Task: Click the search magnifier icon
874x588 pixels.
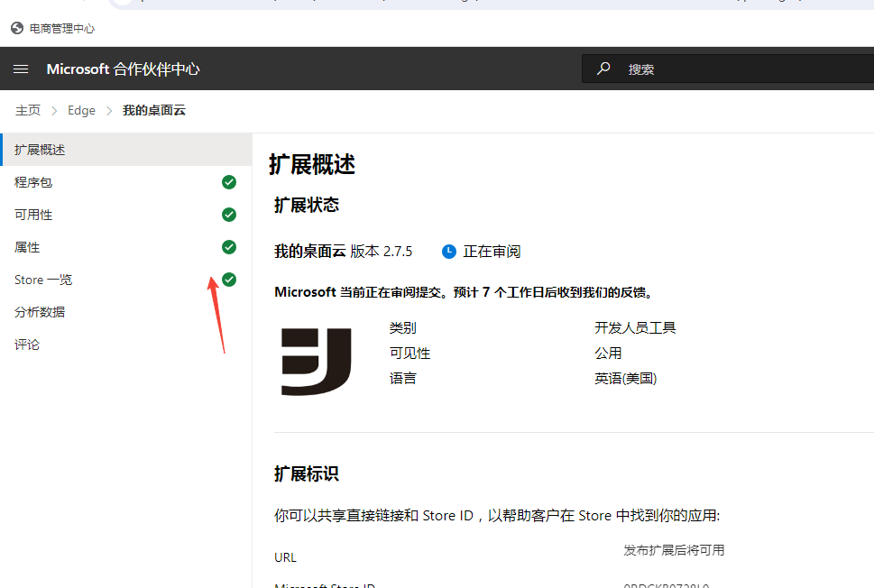Action: click(603, 69)
